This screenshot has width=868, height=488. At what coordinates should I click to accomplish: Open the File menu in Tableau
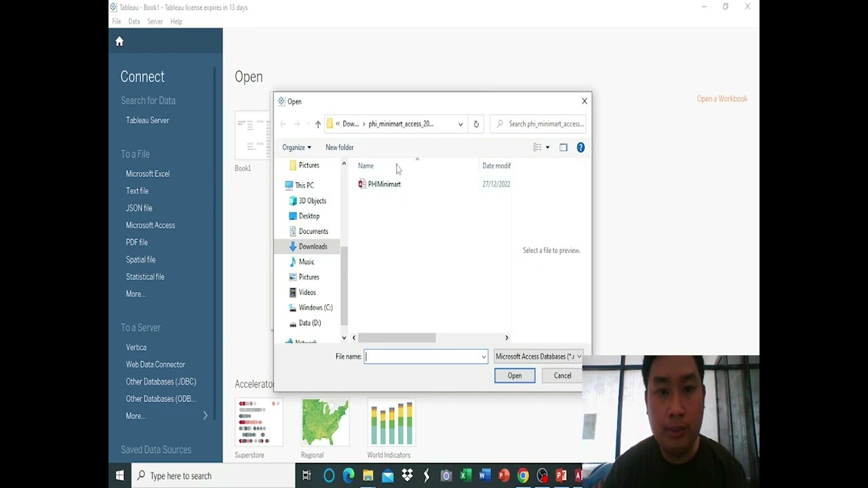[117, 22]
